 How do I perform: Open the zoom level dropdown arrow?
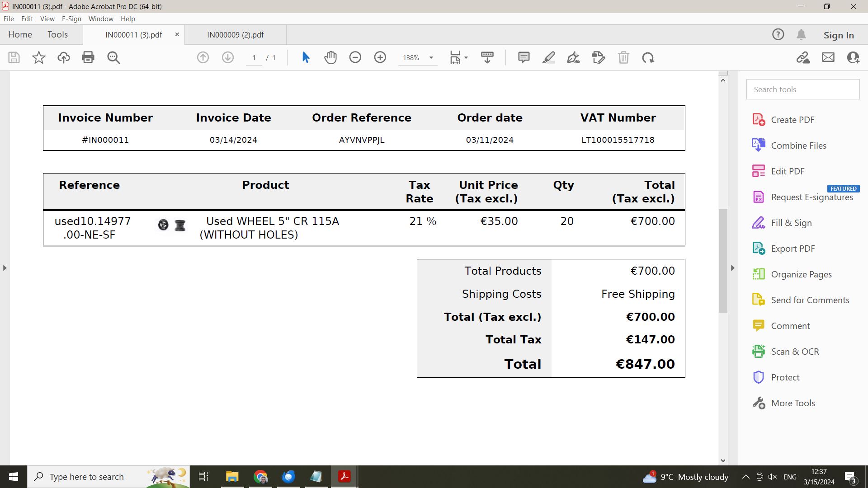[431, 58]
